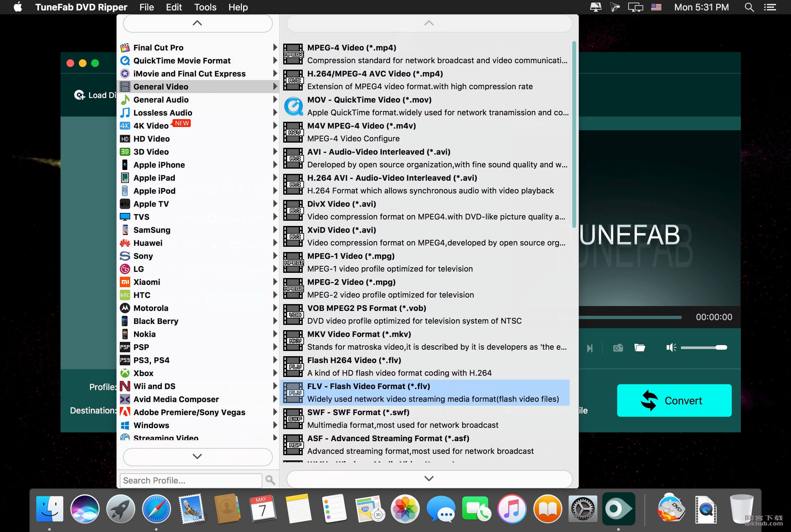
Task: Click the Search Profile input field
Action: tap(191, 481)
